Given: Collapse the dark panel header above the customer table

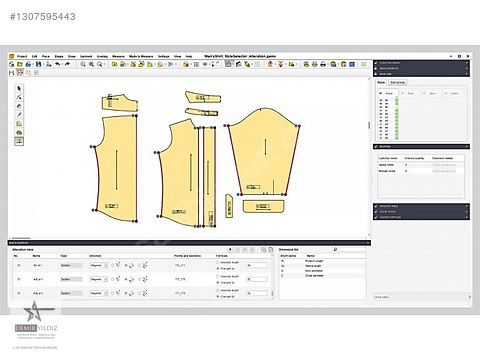Looking at the screenshot, I should pyautogui.click(x=421, y=147).
